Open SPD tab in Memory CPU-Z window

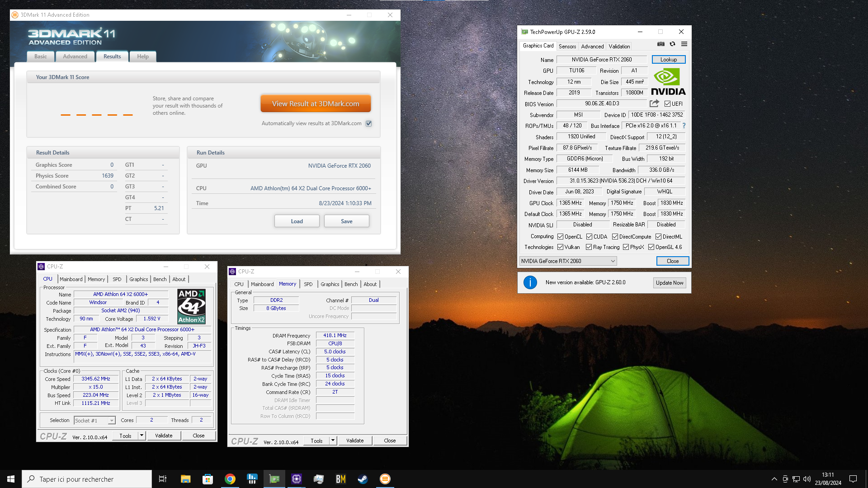pos(308,284)
